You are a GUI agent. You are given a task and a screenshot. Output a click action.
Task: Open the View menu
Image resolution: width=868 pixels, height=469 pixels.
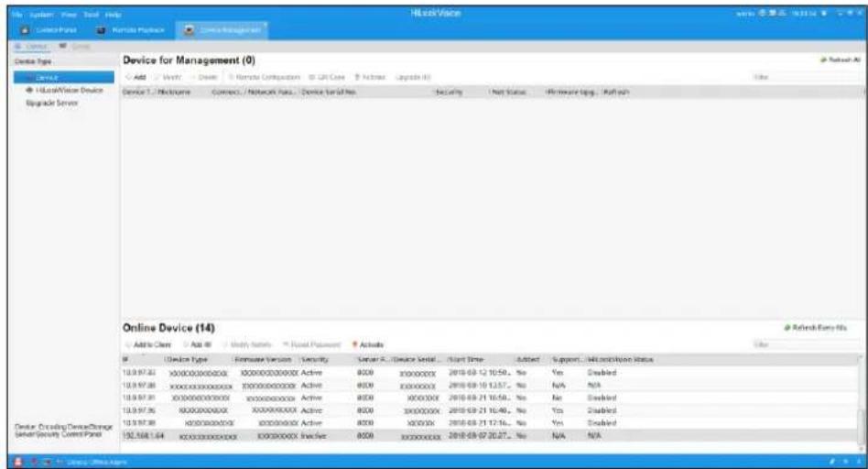pos(69,15)
